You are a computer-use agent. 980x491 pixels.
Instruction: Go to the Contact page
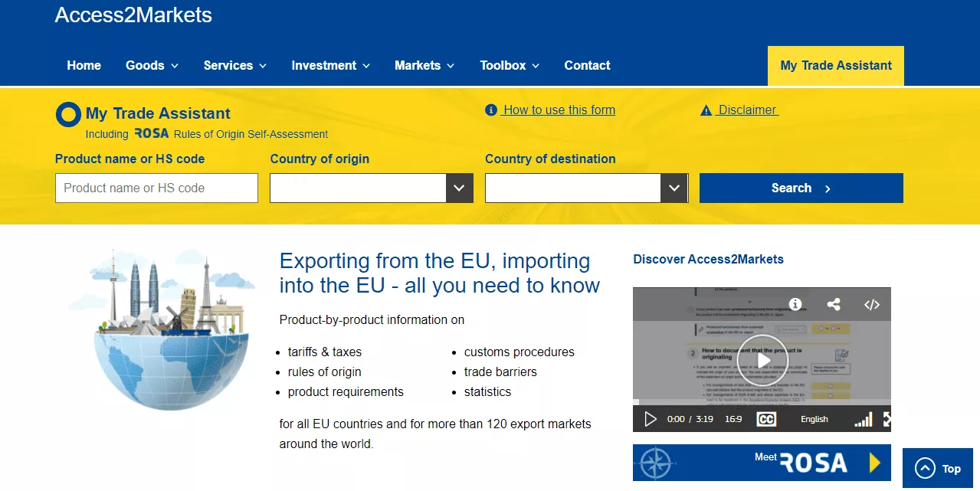(x=587, y=66)
